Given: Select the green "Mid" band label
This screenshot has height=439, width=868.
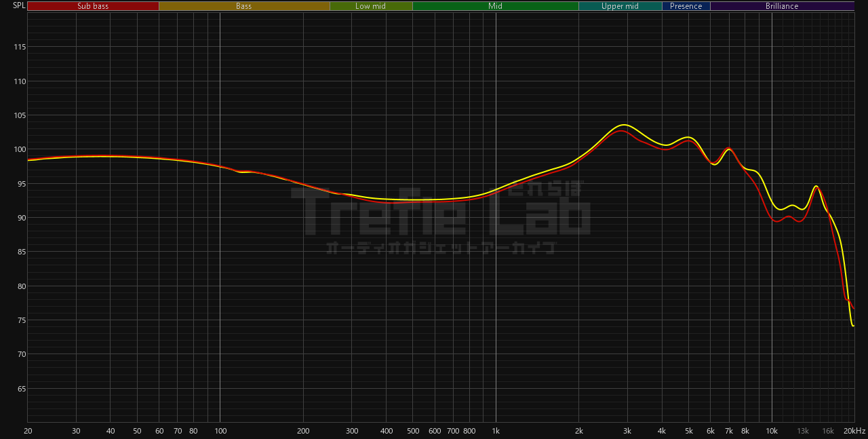Looking at the screenshot, I should click(496, 6).
